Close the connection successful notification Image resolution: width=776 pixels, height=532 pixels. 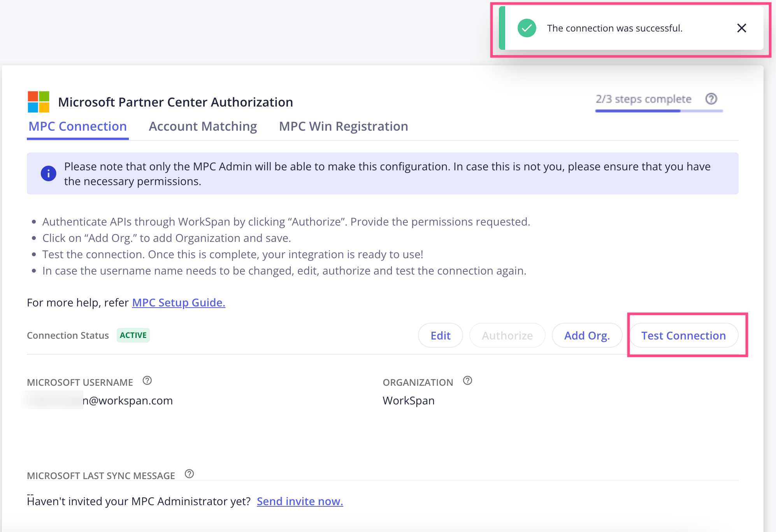(741, 28)
